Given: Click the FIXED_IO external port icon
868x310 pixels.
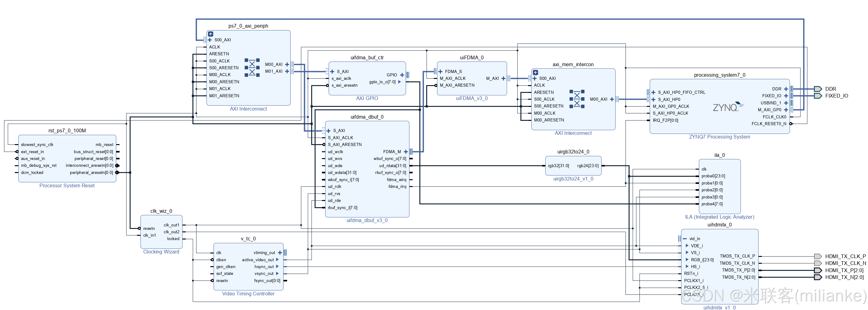Looking at the screenshot, I should point(819,96).
